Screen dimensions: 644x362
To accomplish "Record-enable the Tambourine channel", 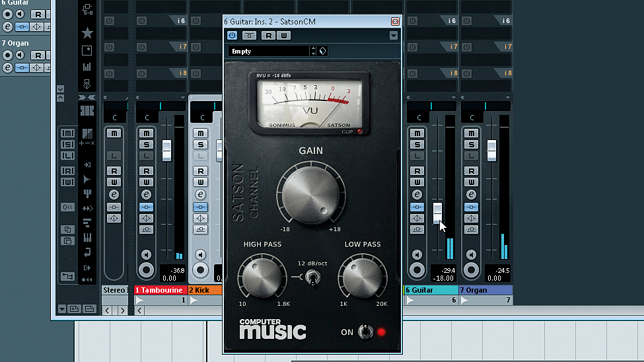I will pos(146,270).
